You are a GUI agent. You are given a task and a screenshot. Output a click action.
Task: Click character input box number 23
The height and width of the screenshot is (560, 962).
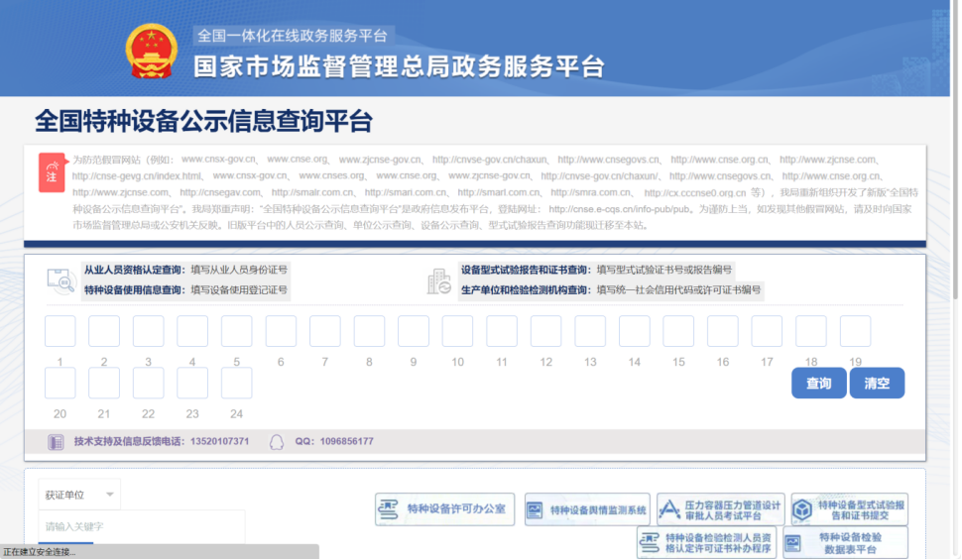(x=192, y=383)
